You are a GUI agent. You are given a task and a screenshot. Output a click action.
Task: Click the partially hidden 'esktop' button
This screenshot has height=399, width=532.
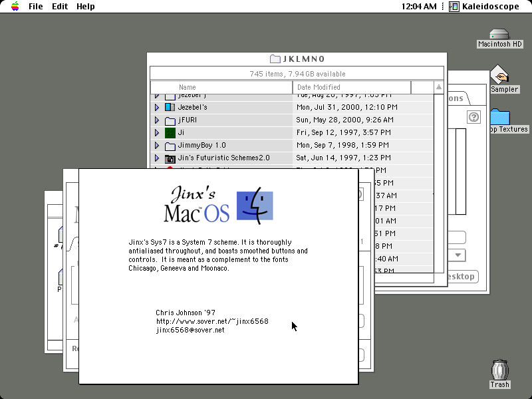click(462, 277)
